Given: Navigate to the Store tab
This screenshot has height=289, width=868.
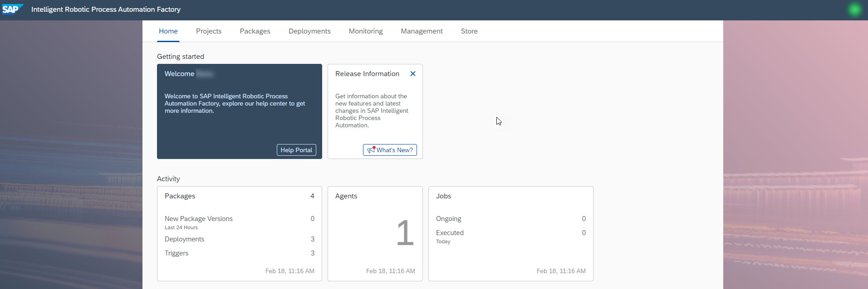Looking at the screenshot, I should (469, 31).
